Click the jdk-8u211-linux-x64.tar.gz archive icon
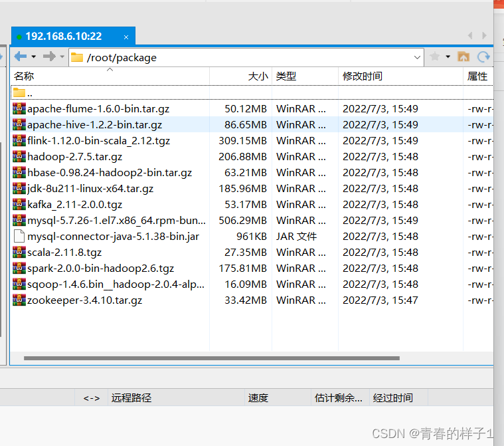Image resolution: width=504 pixels, height=446 pixels. tap(19, 188)
